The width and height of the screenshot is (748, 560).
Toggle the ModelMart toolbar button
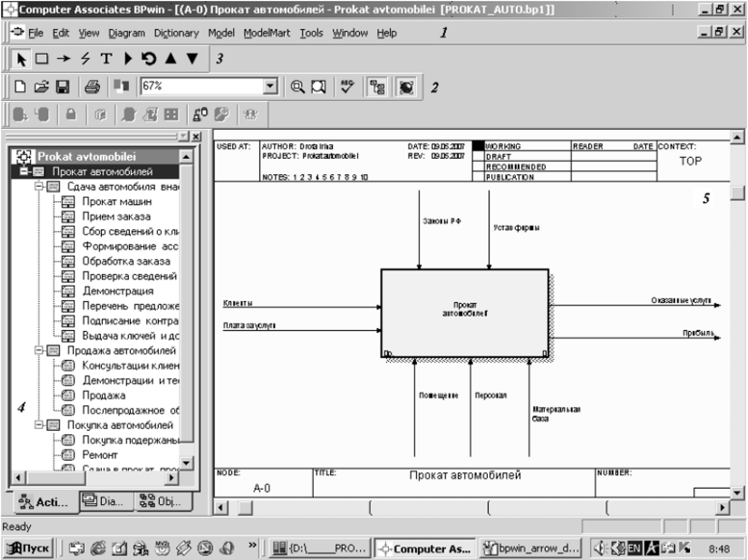coord(405,87)
